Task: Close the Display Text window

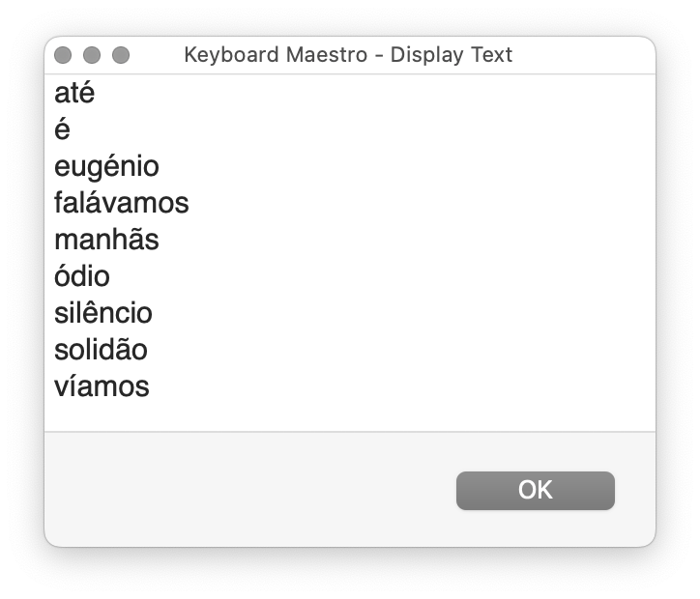Action: pyautogui.click(x=63, y=55)
